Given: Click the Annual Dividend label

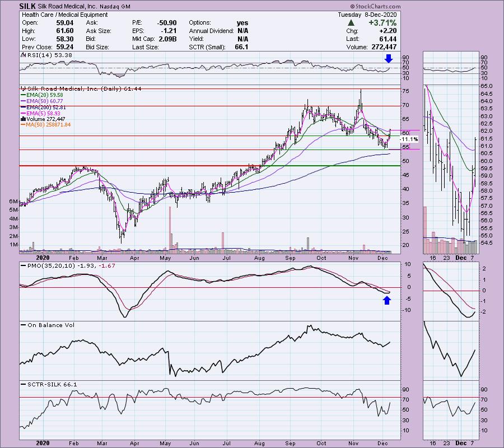Looking at the screenshot, I should tap(211, 31).
